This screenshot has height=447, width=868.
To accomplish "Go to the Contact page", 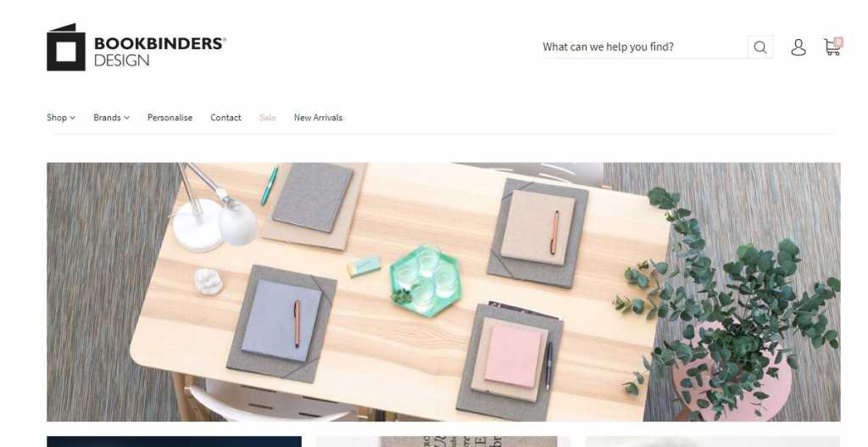I will pyautogui.click(x=225, y=117).
